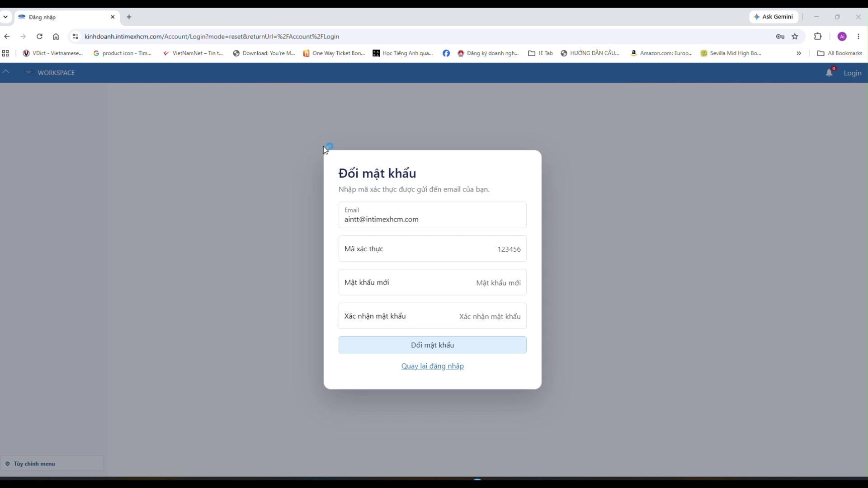Click the Ask Gemini button
This screenshot has width=868, height=488.
(774, 17)
